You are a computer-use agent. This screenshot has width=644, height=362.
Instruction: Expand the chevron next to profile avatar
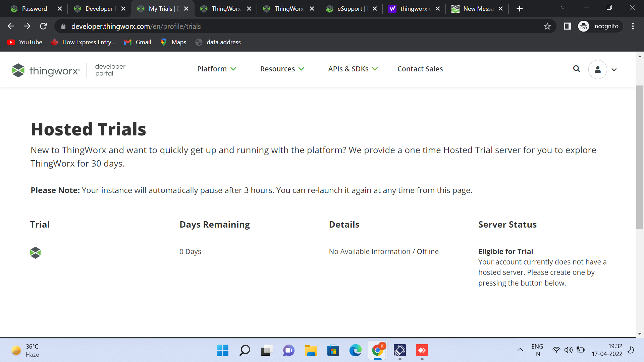(x=614, y=70)
